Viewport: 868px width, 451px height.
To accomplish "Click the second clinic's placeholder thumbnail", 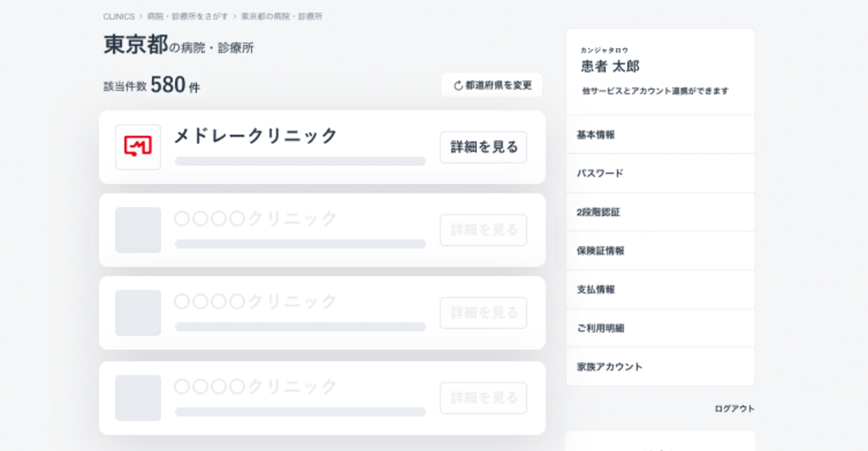I will pos(137,230).
